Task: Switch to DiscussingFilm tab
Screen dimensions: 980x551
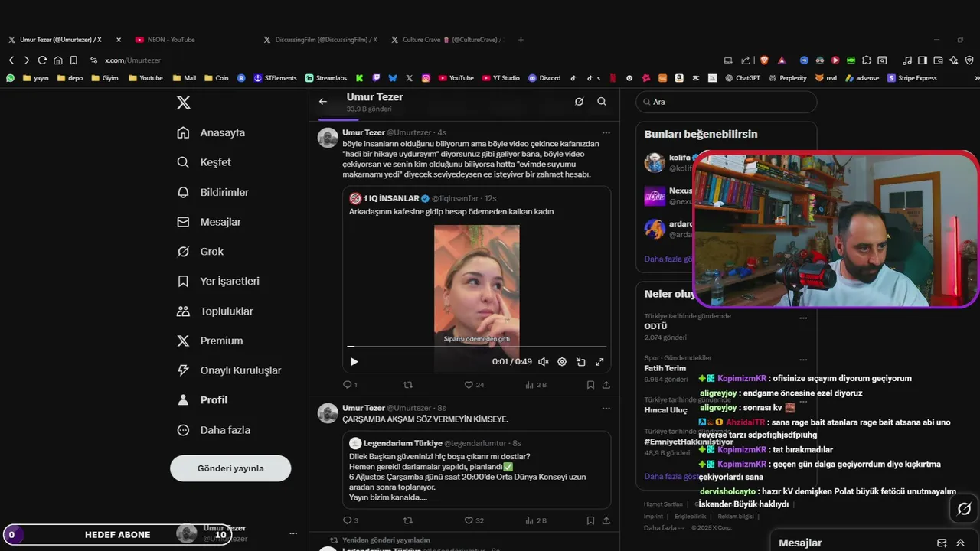Action: [x=320, y=40]
